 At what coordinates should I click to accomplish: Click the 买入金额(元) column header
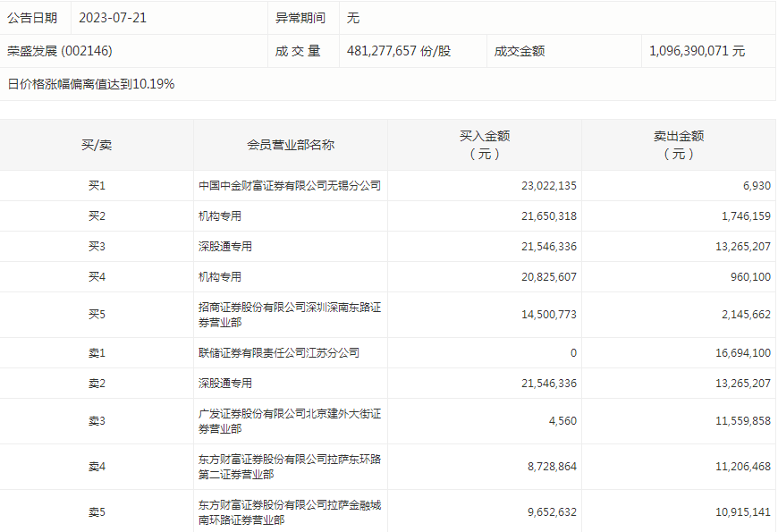pyautogui.click(x=484, y=143)
